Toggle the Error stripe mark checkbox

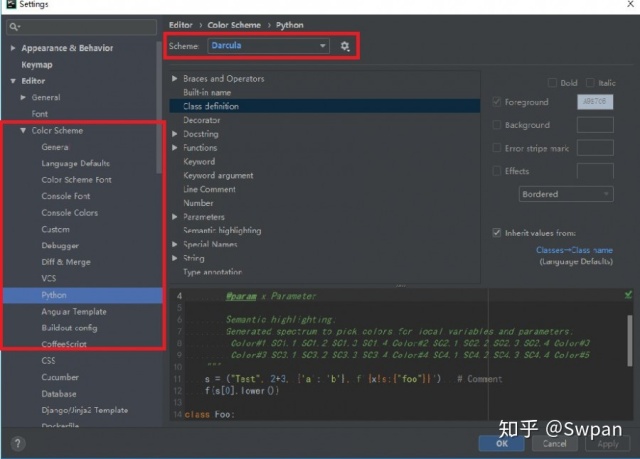pyautogui.click(x=497, y=148)
